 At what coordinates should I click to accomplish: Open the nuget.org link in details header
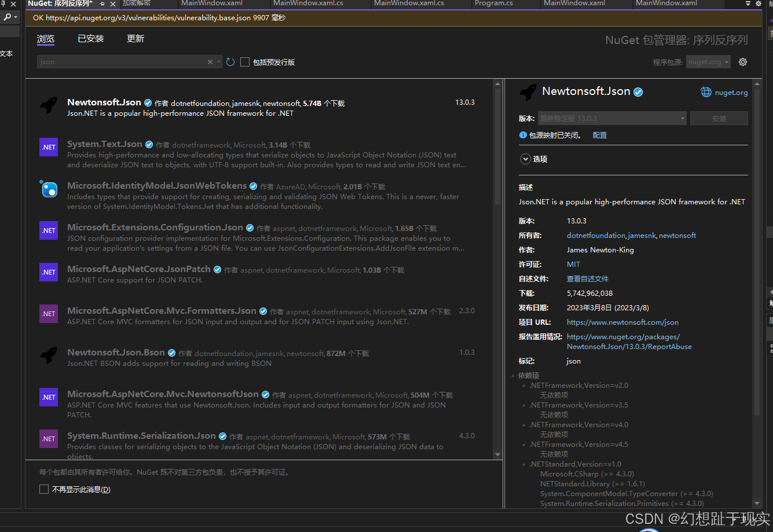coord(731,93)
